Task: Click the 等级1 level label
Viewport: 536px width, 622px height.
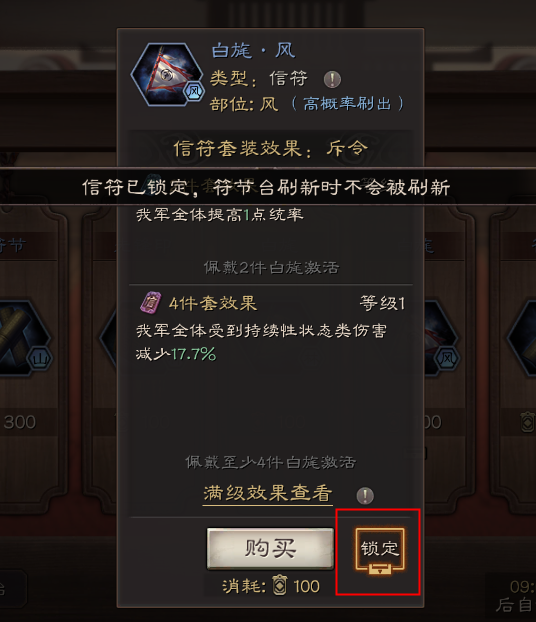Action: pyautogui.click(x=382, y=303)
